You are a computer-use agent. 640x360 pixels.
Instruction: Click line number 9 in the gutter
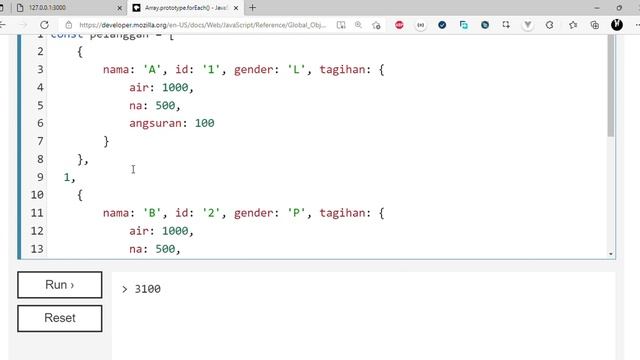point(40,177)
